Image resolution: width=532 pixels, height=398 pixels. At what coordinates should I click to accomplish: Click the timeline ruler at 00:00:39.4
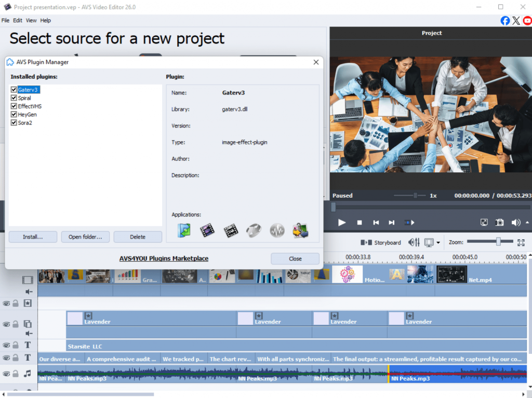411,257
